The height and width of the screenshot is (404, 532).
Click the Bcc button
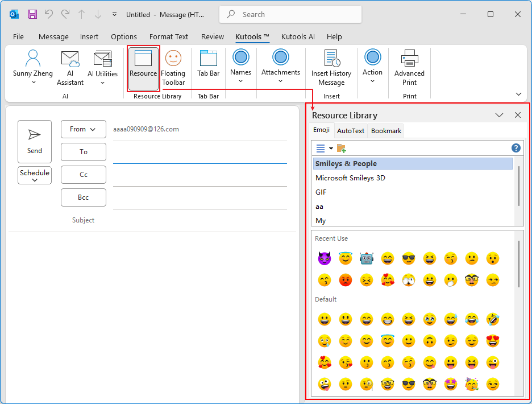(84, 197)
